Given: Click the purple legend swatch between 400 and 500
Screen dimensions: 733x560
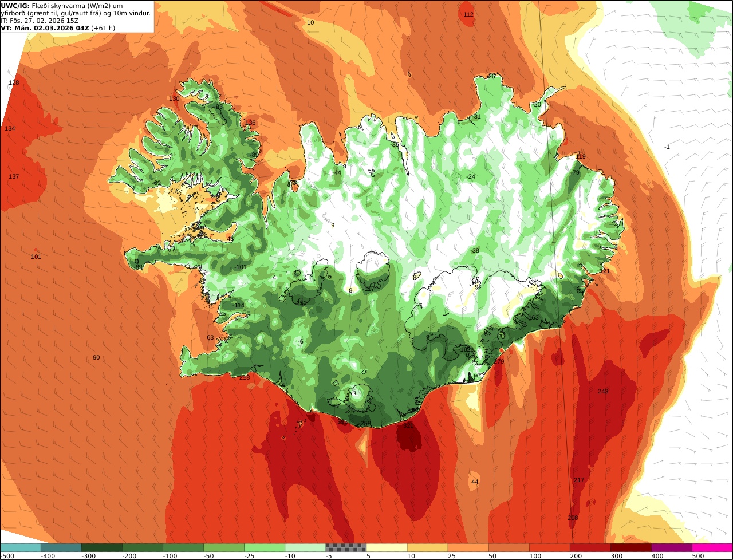Looking at the screenshot, I should tap(671, 547).
